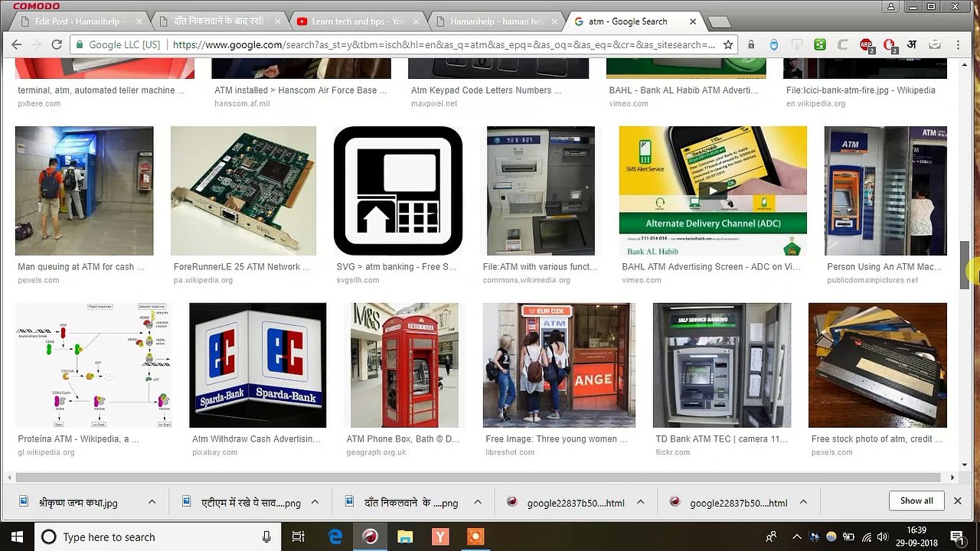
Task: Switch to Hamarihelp - hamari help tab
Action: coord(496,21)
